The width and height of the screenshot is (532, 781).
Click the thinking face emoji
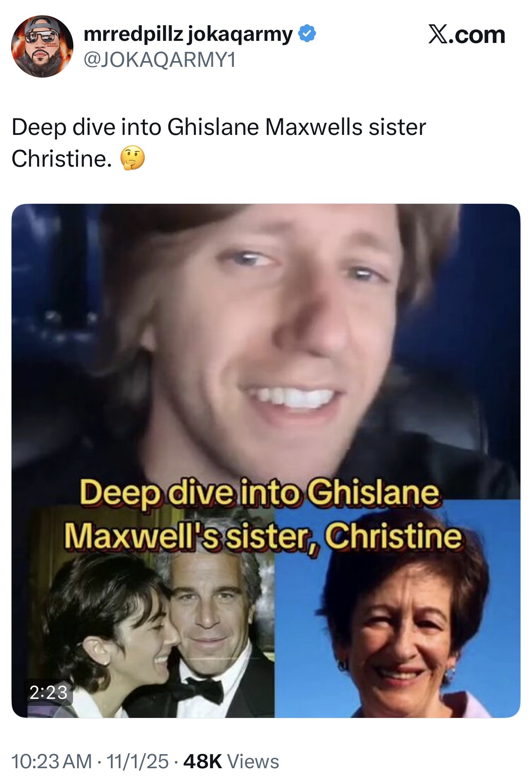[132, 158]
